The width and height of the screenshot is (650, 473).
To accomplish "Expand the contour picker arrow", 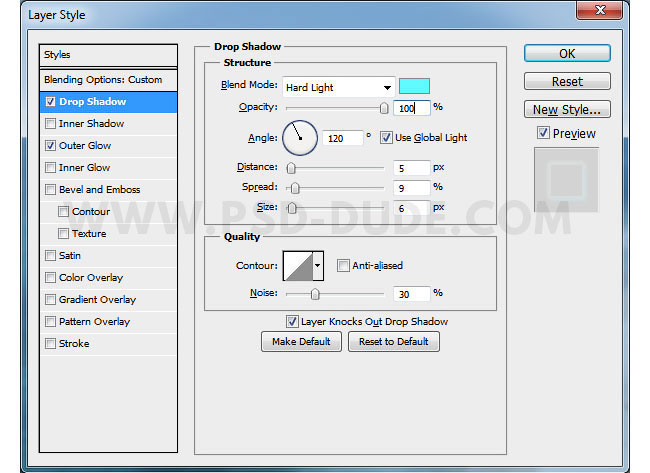I will point(319,265).
